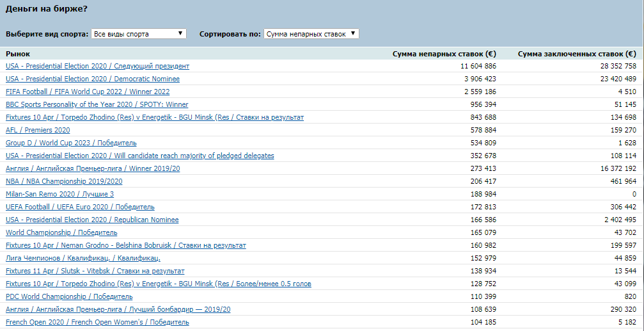Image resolution: width=644 pixels, height=331 pixels.
Task: Click 'Сумма непарных ставок (€)' column header
Action: click(x=444, y=54)
